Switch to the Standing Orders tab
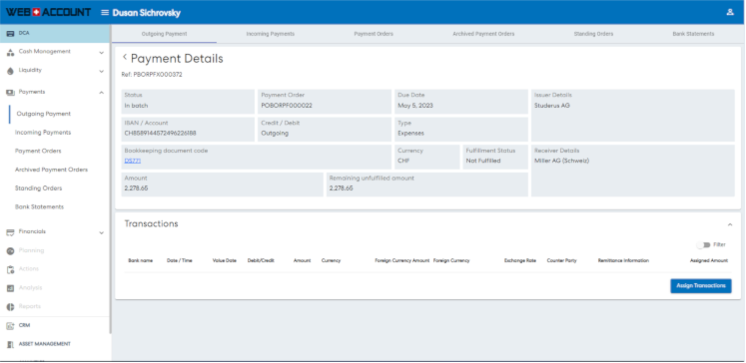The height and width of the screenshot is (363, 746). point(593,34)
